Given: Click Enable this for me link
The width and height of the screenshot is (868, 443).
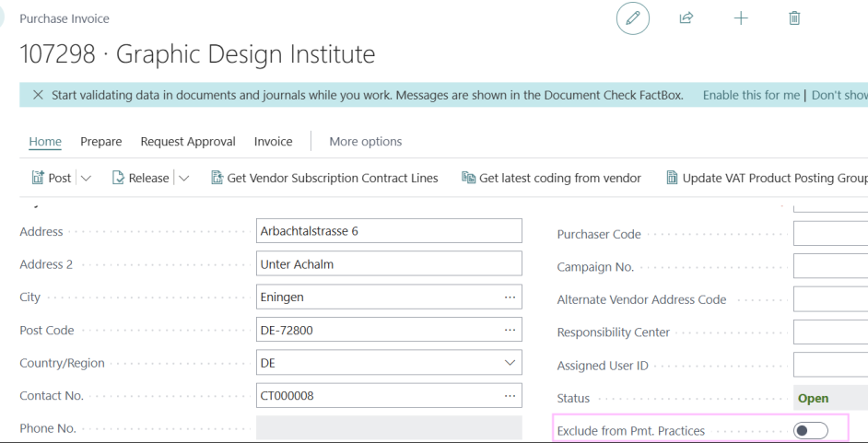Looking at the screenshot, I should coord(751,95).
